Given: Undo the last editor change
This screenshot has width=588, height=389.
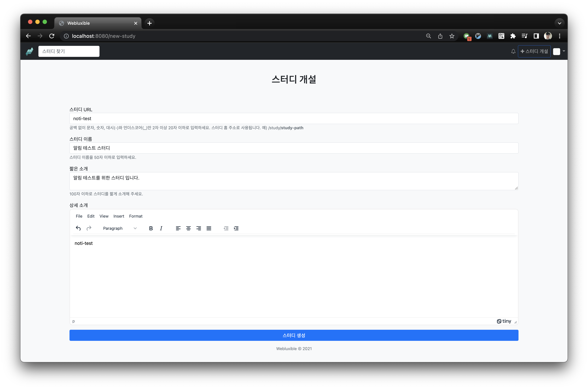Looking at the screenshot, I should click(x=78, y=228).
